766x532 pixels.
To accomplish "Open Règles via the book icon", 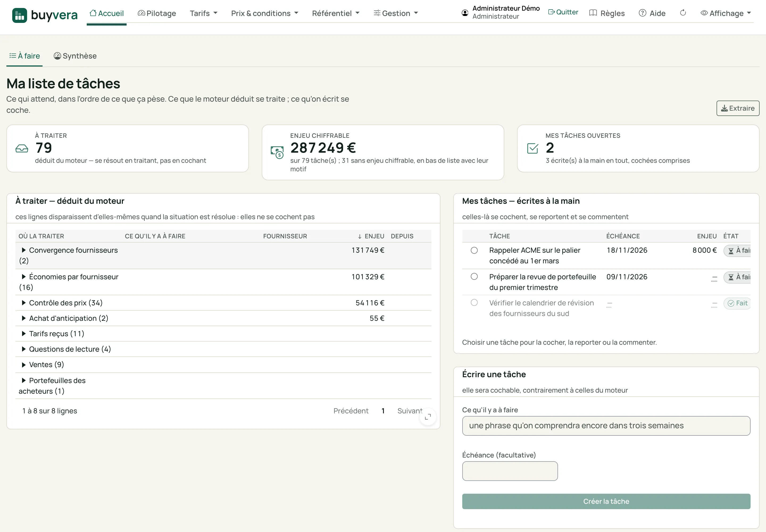I will point(607,13).
